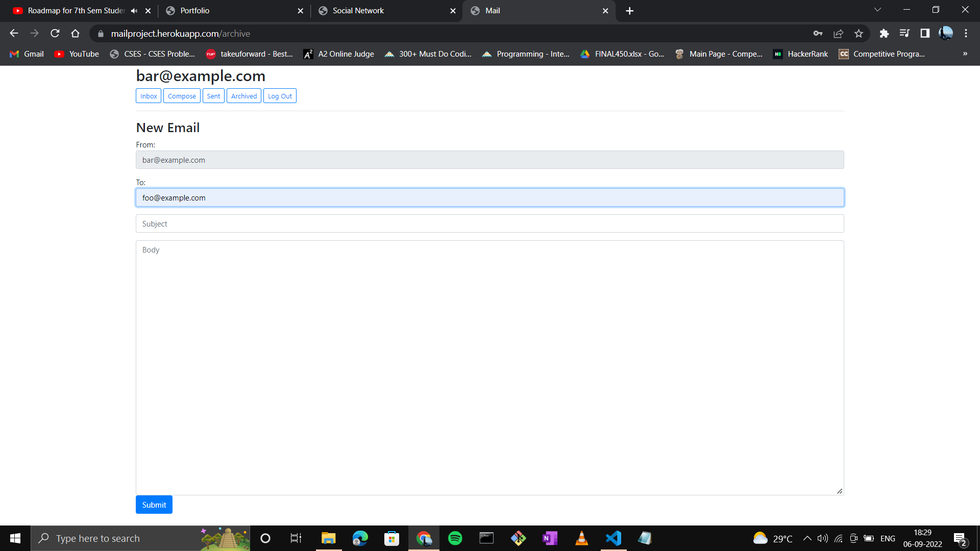Open the Archived mailbox link

(243, 95)
